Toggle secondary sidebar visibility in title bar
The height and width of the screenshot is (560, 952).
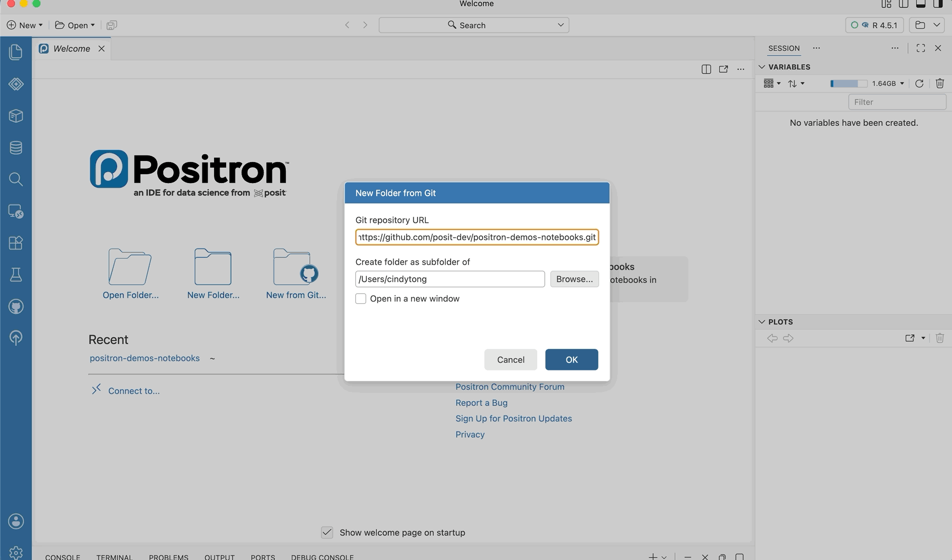point(938,4)
